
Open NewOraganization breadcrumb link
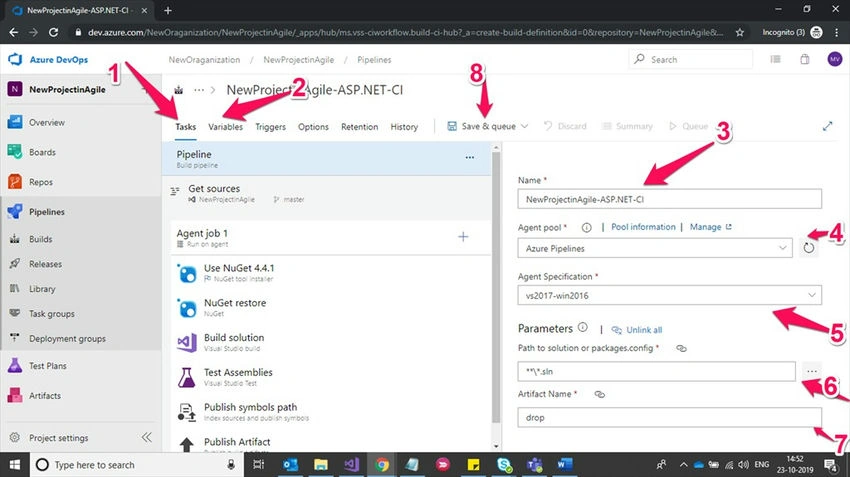tap(204, 60)
